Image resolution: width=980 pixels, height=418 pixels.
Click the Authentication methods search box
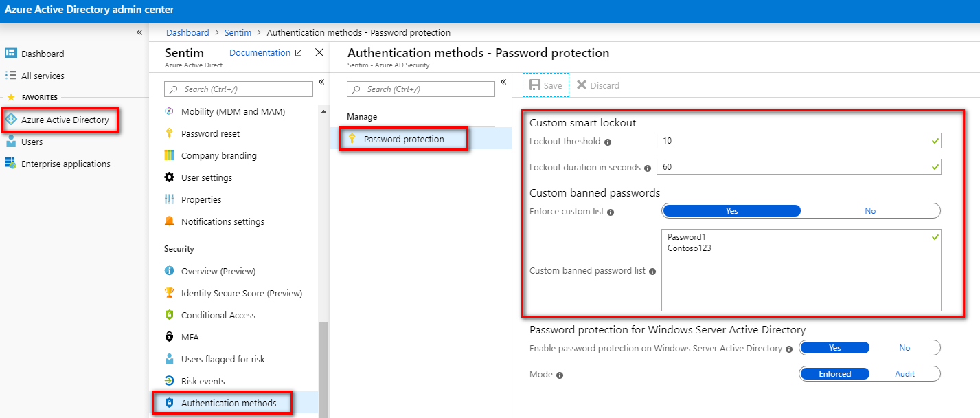tap(421, 89)
